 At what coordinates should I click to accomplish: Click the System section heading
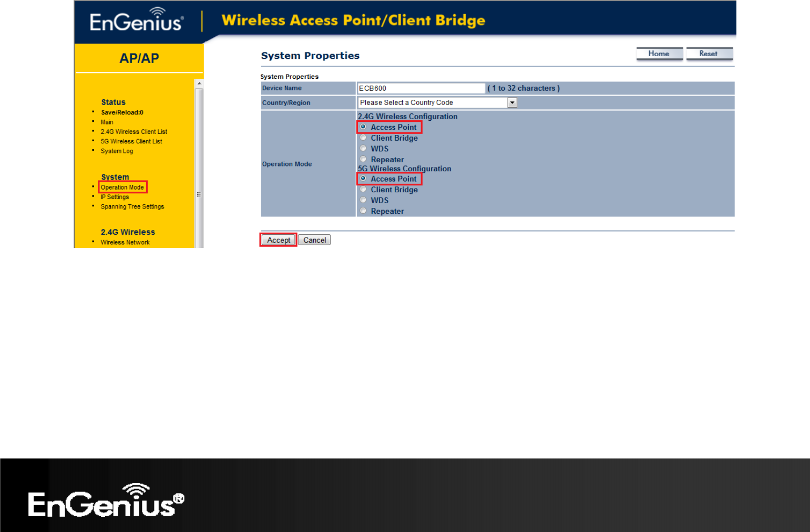pos(115,177)
